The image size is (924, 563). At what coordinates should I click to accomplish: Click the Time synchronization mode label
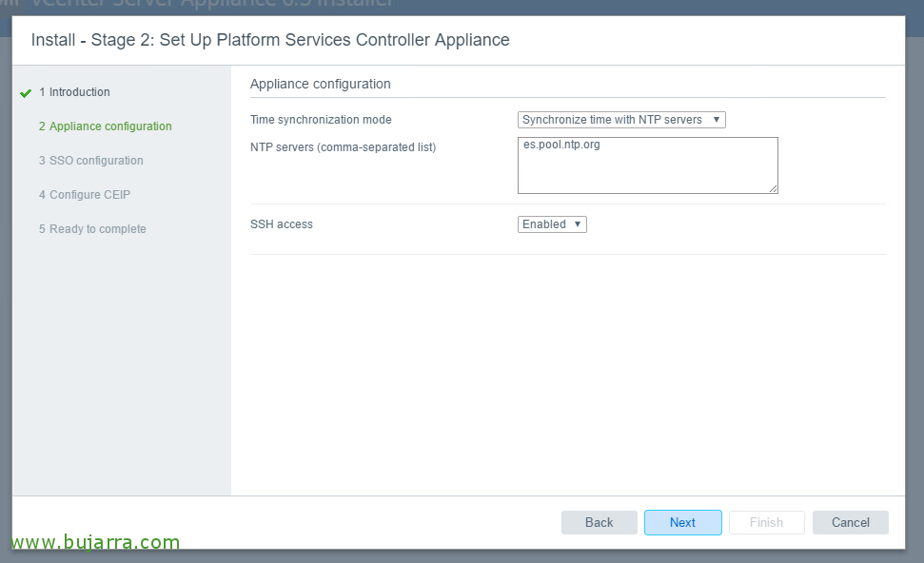321,120
